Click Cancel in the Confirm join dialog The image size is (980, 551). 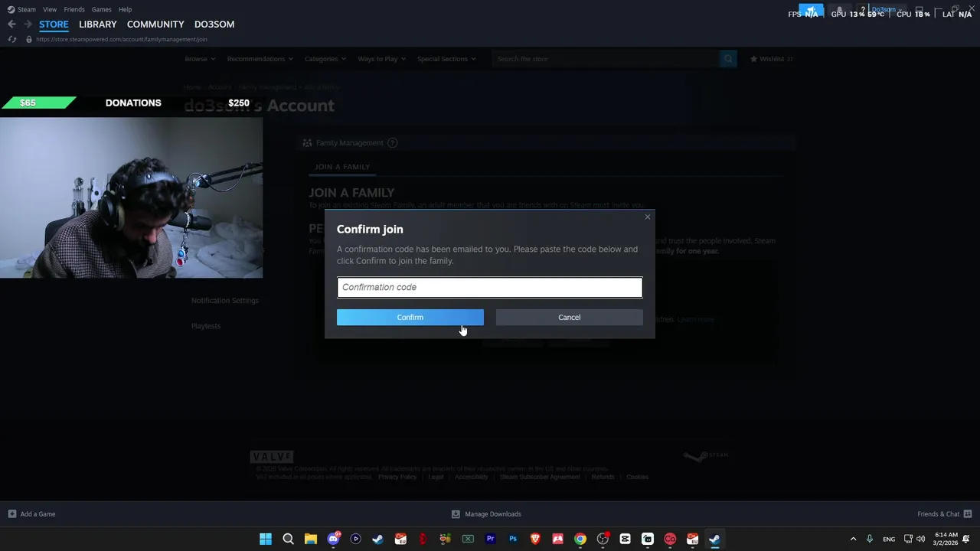point(569,317)
